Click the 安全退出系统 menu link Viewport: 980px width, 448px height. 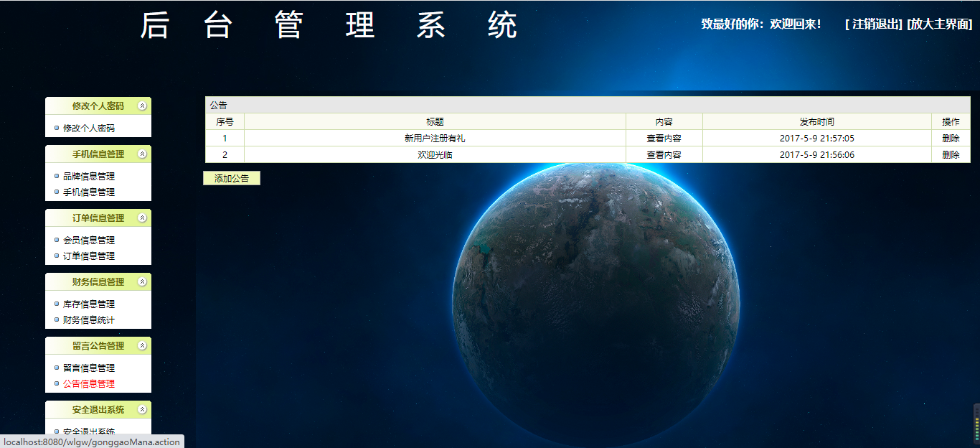coord(89,431)
